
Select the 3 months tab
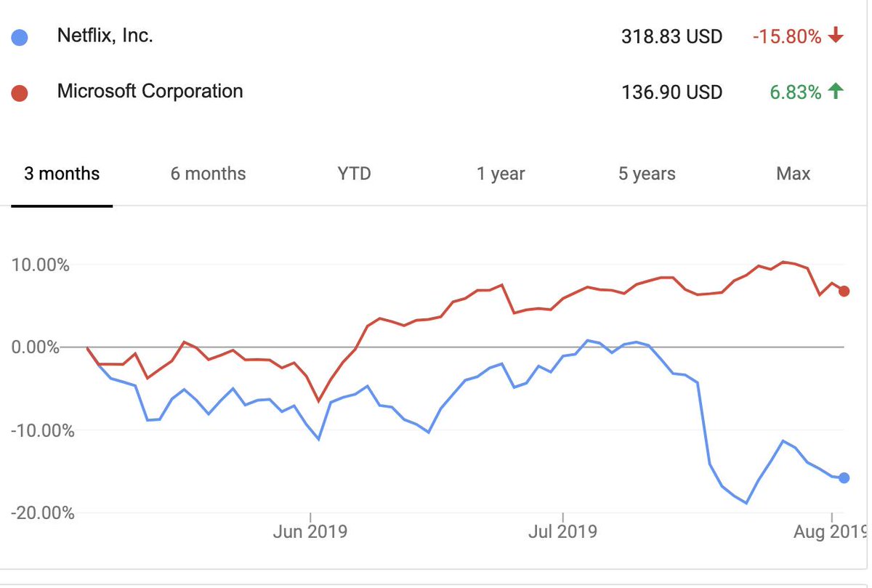(62, 174)
